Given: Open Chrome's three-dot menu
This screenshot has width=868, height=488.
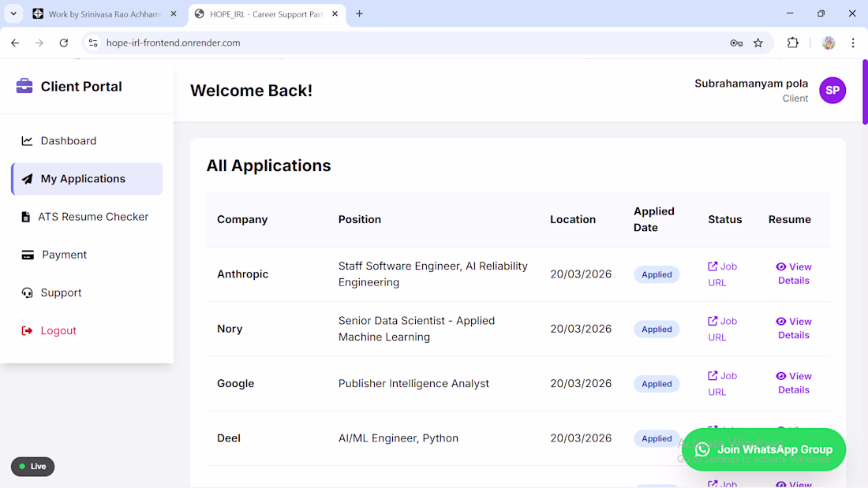Looking at the screenshot, I should tap(853, 43).
